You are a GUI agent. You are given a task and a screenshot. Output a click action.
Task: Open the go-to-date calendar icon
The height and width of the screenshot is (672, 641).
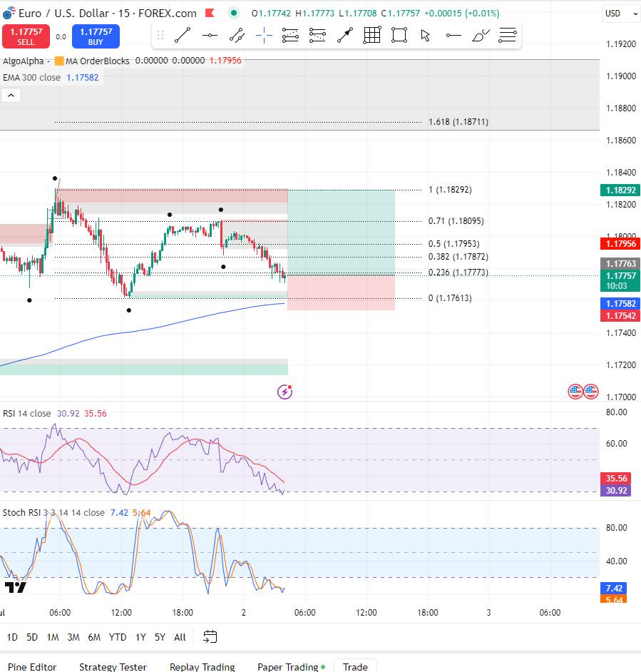coord(210,637)
